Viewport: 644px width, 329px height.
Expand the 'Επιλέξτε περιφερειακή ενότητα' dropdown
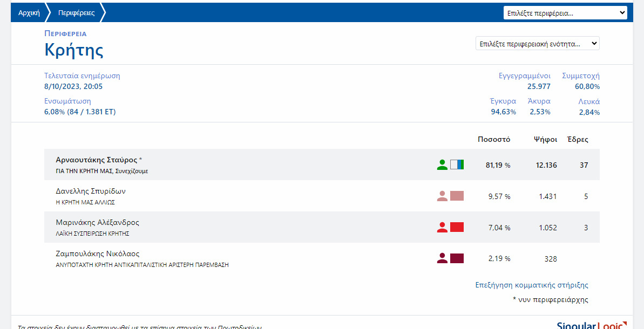click(537, 44)
